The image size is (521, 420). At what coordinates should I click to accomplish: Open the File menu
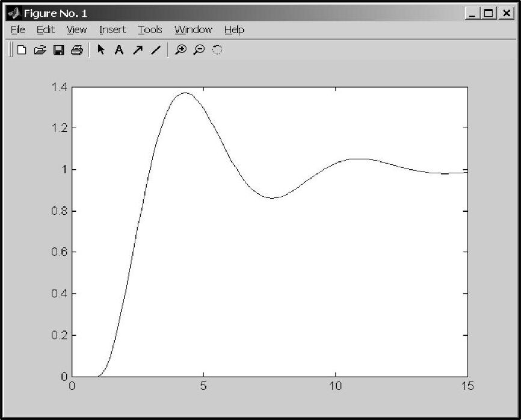17,30
